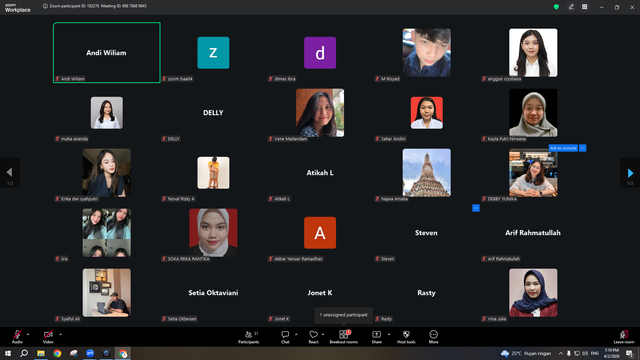Open more options beside Ask to unmute
The image size is (640, 360).
(x=582, y=148)
